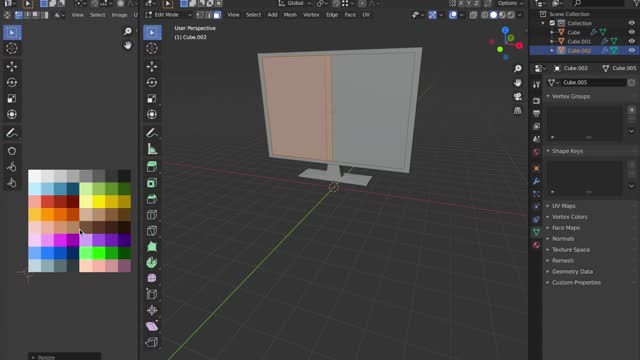This screenshot has width=640, height=360.
Task: Expand the Face Maps panel
Action: coord(565,228)
